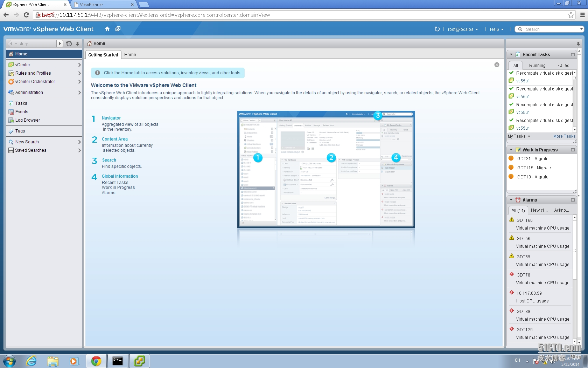This screenshot has width=588, height=368.
Task: Switch to the Home tab in content area
Action: point(130,55)
